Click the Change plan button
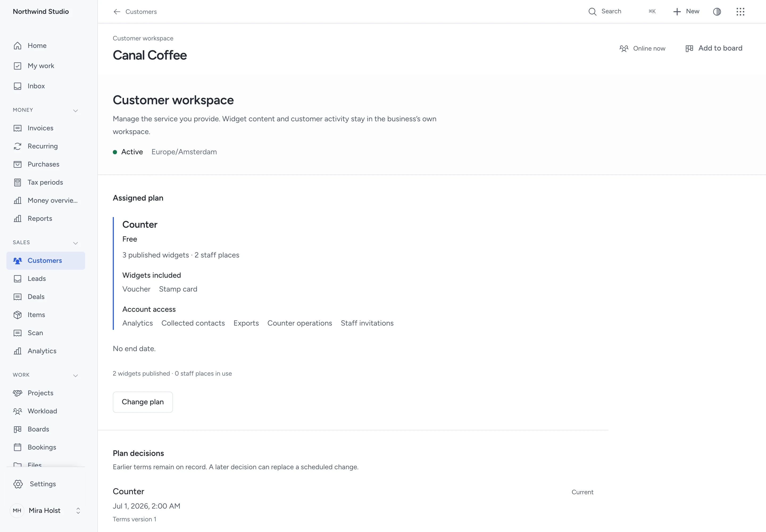The width and height of the screenshot is (766, 532). [143, 402]
